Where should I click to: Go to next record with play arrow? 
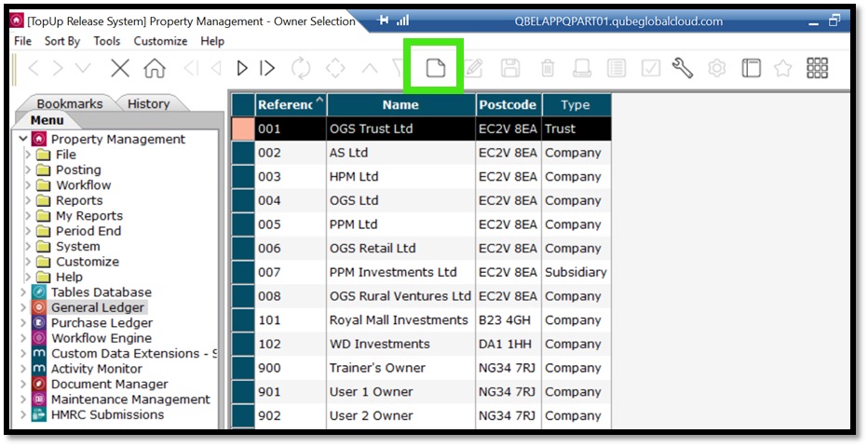[x=242, y=68]
